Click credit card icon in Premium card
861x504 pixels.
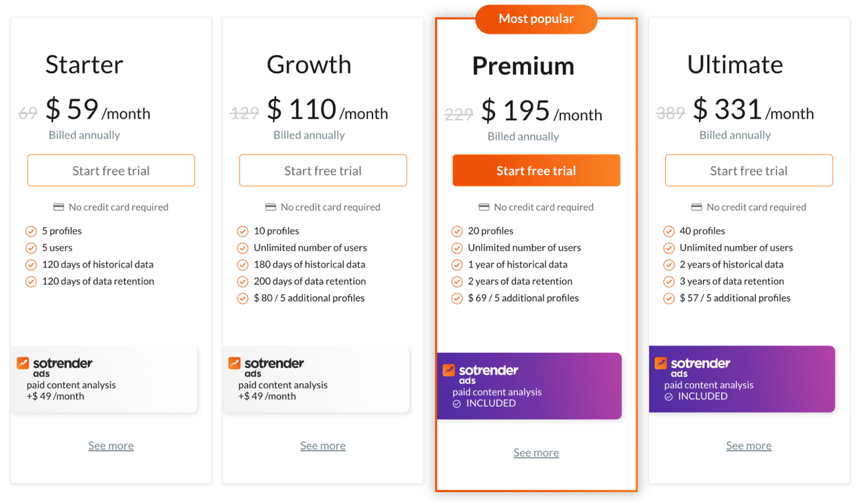[x=484, y=207]
